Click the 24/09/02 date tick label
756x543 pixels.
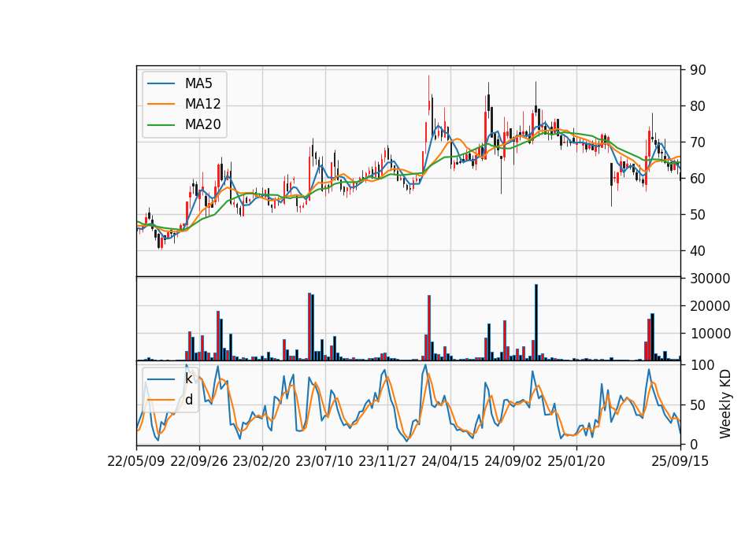point(513,461)
